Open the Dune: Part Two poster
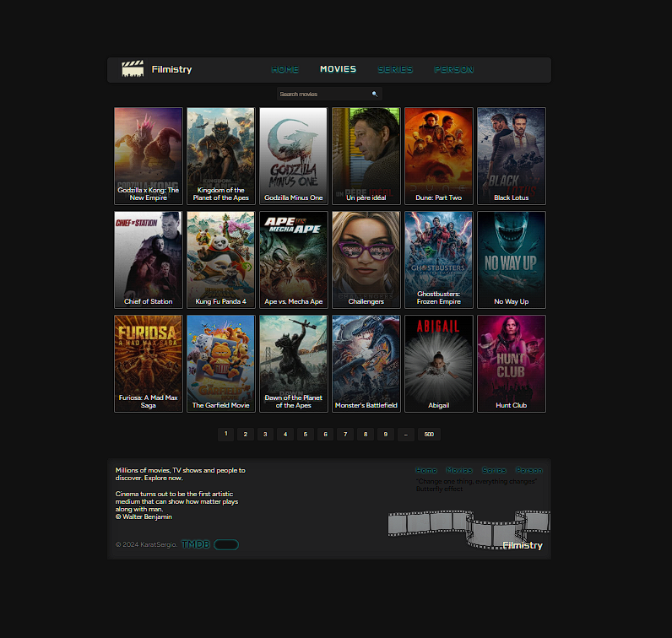 (439, 156)
